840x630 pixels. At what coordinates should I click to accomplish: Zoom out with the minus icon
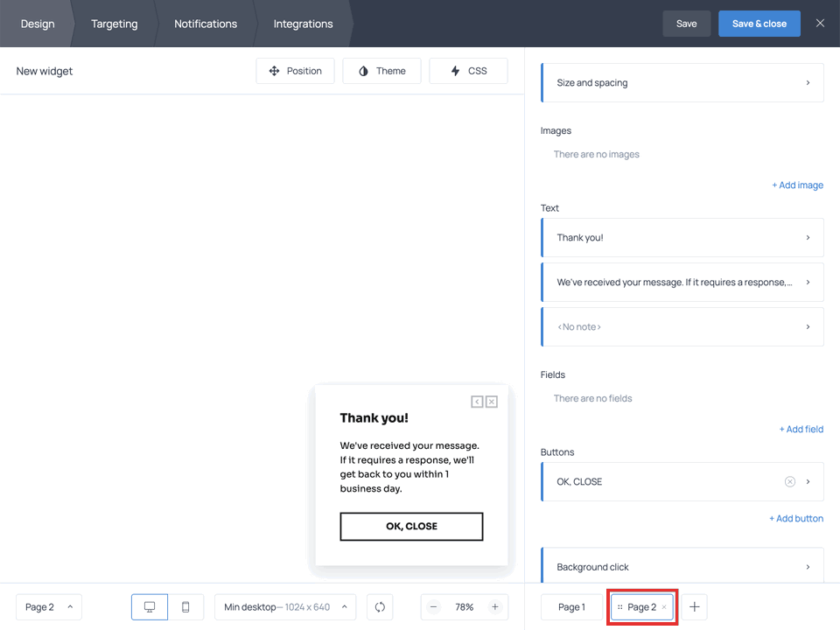(x=434, y=607)
